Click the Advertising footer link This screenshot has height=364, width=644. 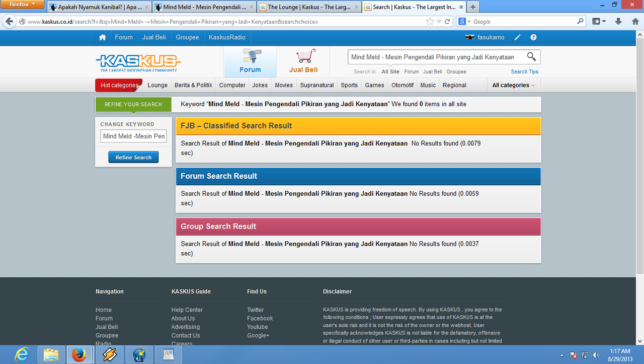tap(186, 327)
